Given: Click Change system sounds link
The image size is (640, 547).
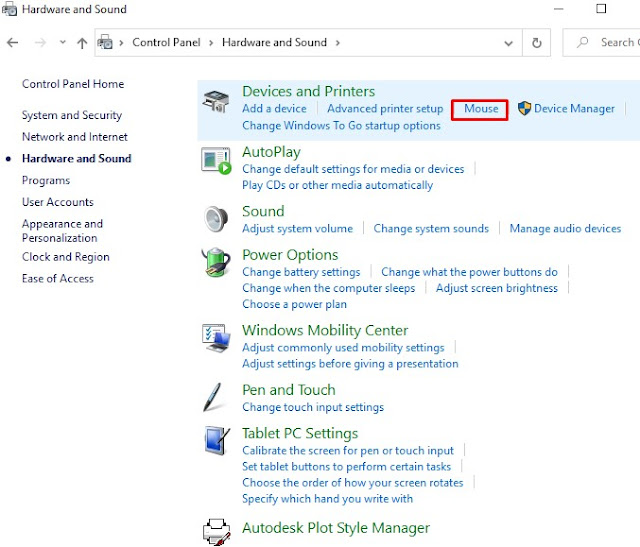Looking at the screenshot, I should 431,229.
